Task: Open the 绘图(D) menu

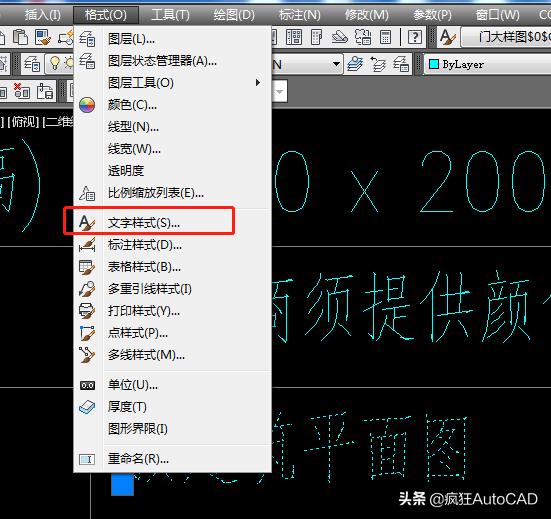Action: coord(234,15)
